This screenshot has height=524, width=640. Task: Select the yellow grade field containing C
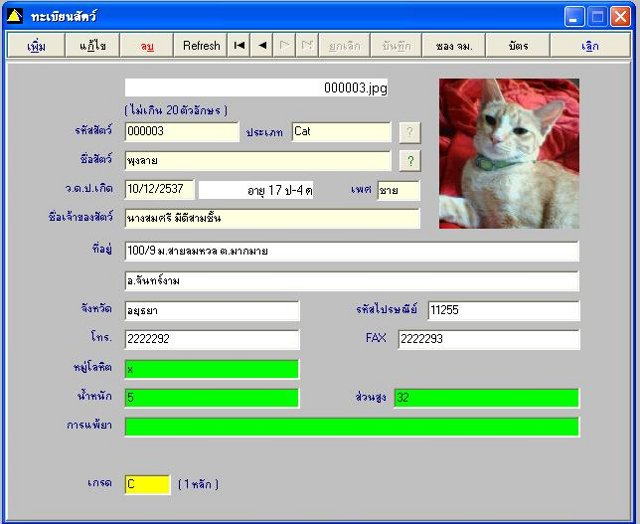[x=147, y=484]
